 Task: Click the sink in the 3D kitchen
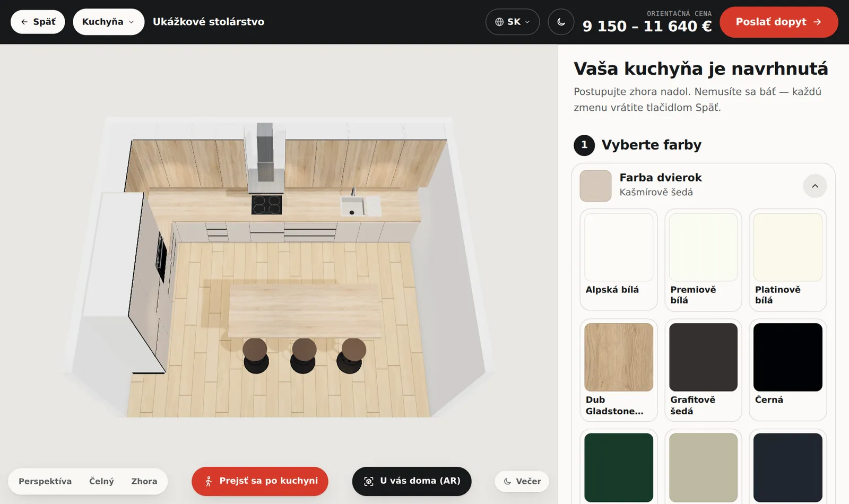coord(353,206)
